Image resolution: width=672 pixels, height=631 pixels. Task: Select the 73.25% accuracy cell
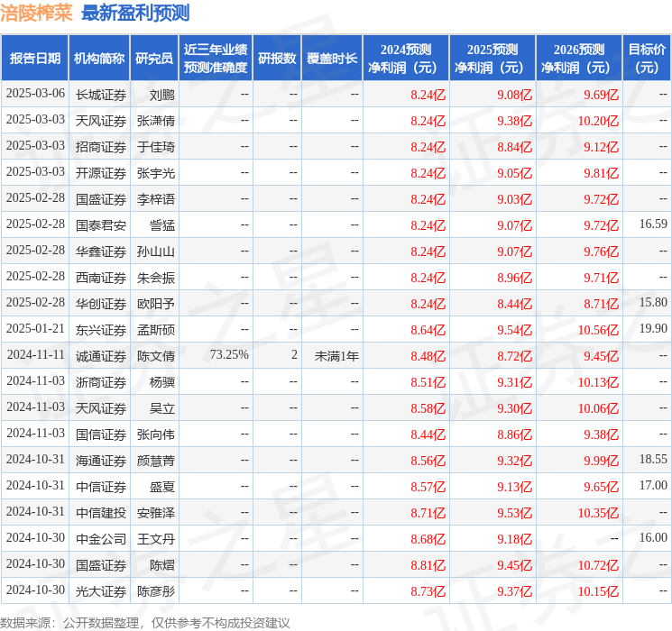[x=228, y=355]
